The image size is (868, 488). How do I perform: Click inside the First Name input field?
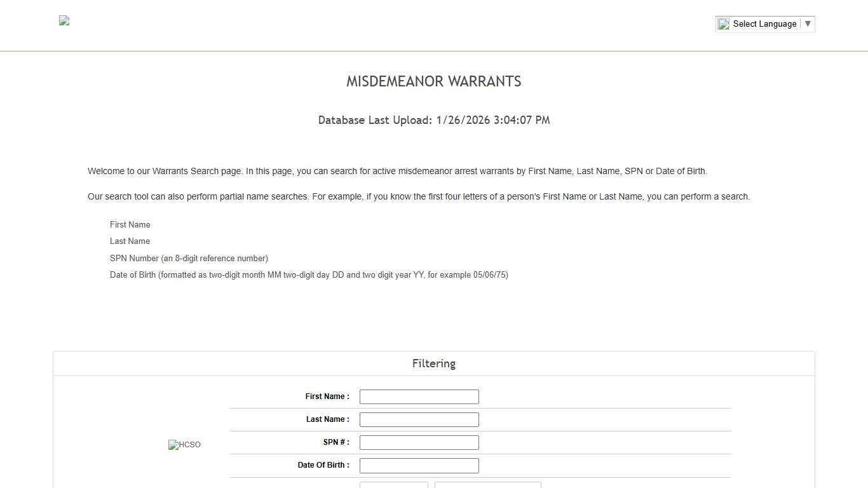point(419,396)
